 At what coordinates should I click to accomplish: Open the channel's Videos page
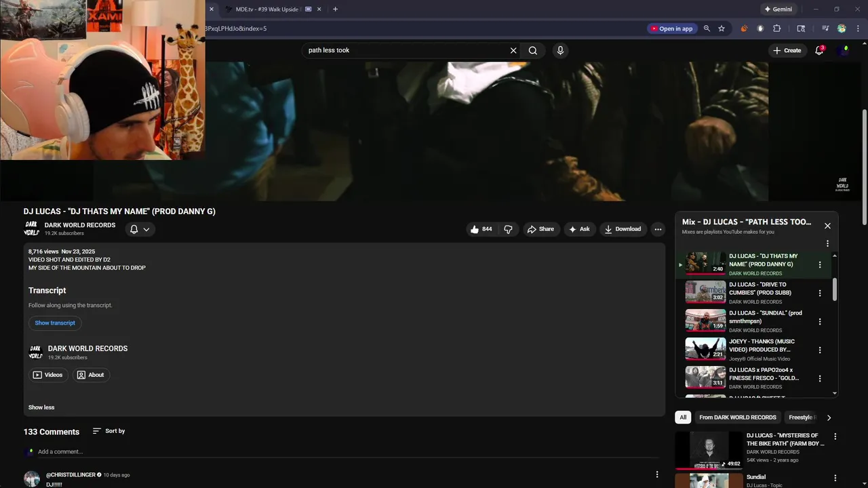coord(47,375)
